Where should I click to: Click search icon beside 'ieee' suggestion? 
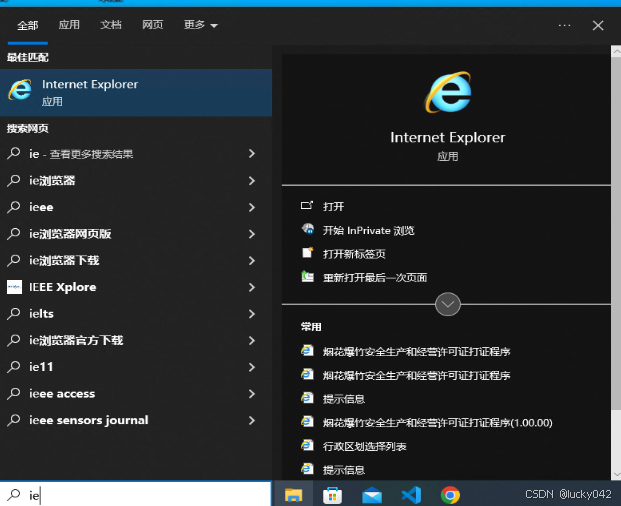coord(13,207)
